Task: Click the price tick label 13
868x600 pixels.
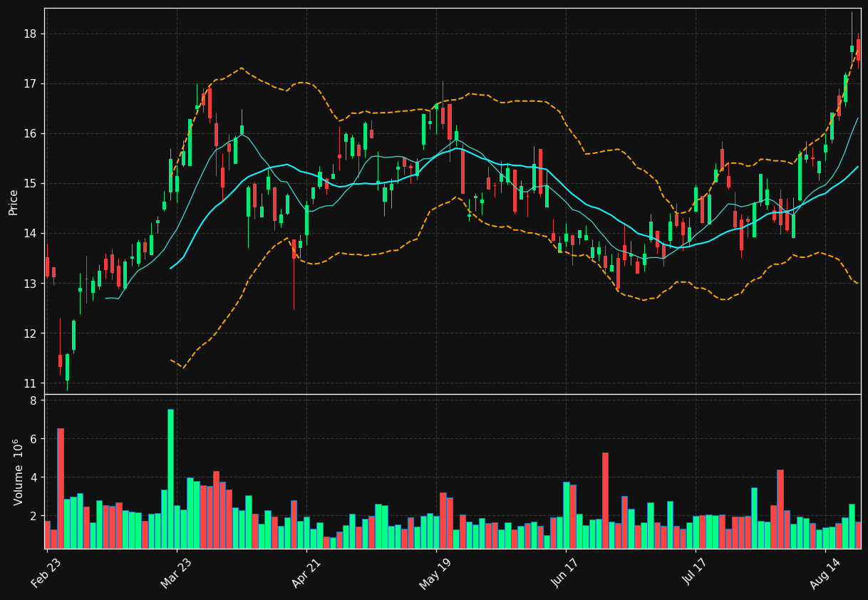Action: (x=31, y=284)
